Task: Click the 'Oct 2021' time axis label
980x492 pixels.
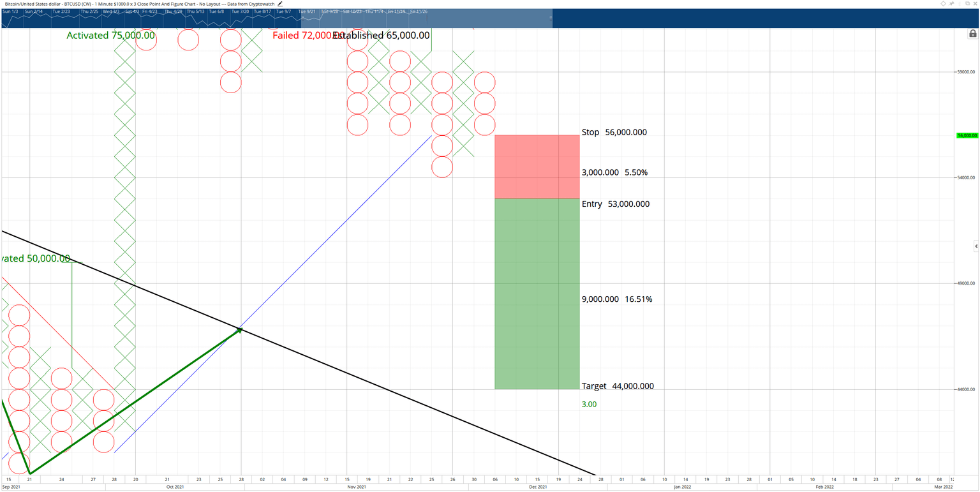Action: (175, 487)
